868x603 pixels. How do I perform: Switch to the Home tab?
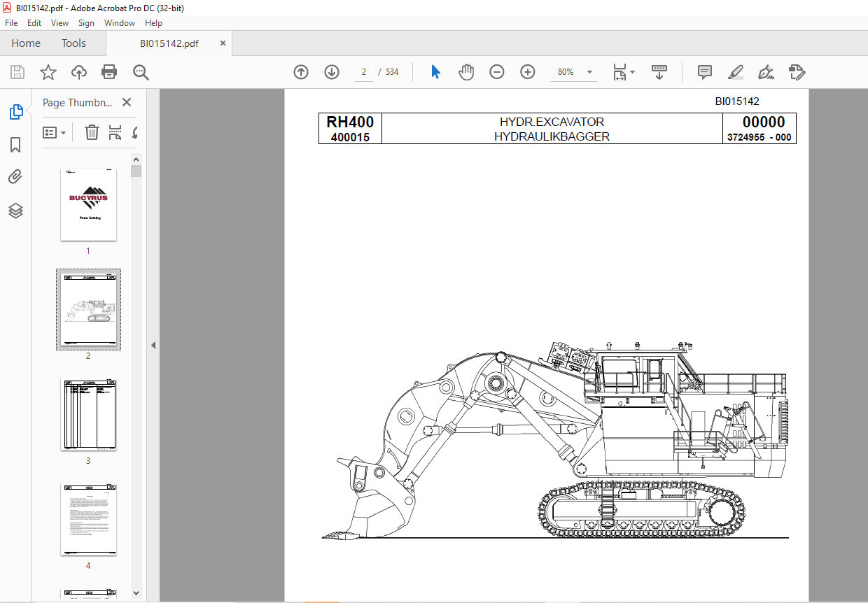(x=26, y=43)
